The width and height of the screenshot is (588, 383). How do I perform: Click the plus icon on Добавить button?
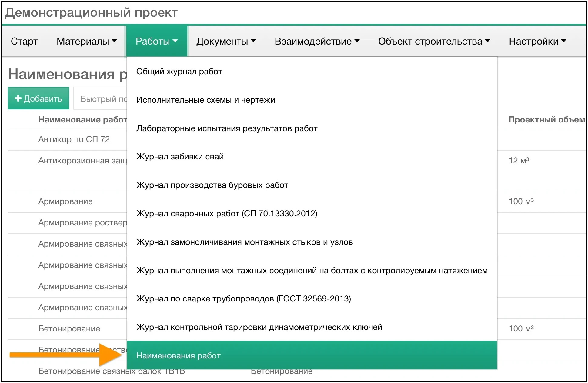(x=18, y=98)
